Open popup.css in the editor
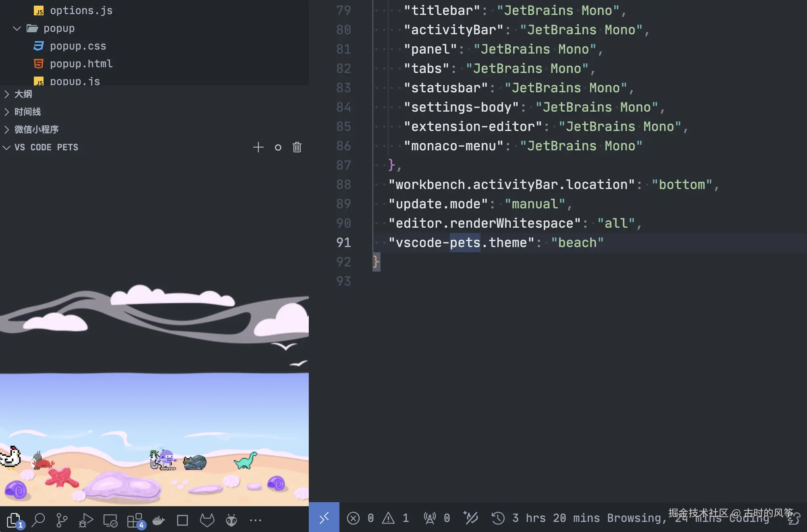Viewport: 807px width, 532px height. coord(78,46)
